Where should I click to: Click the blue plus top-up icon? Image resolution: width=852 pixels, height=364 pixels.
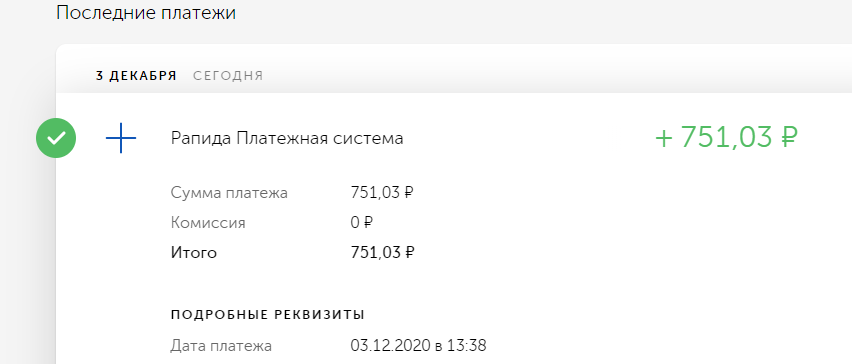point(121,138)
